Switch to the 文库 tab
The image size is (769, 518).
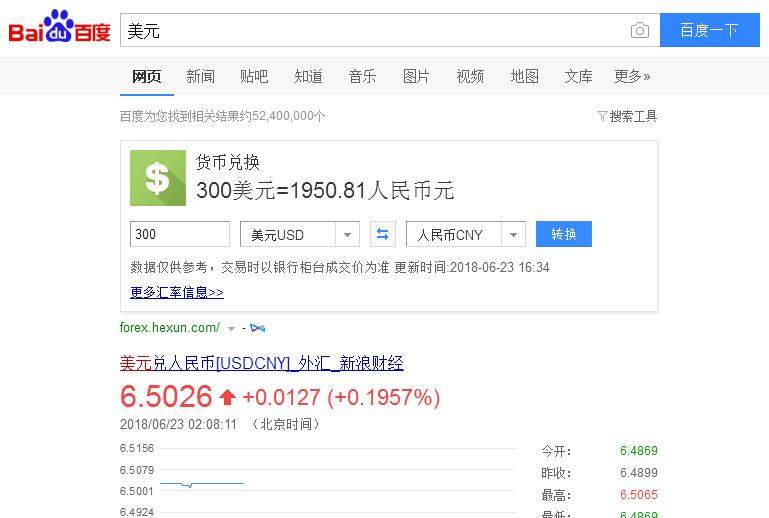(578, 77)
